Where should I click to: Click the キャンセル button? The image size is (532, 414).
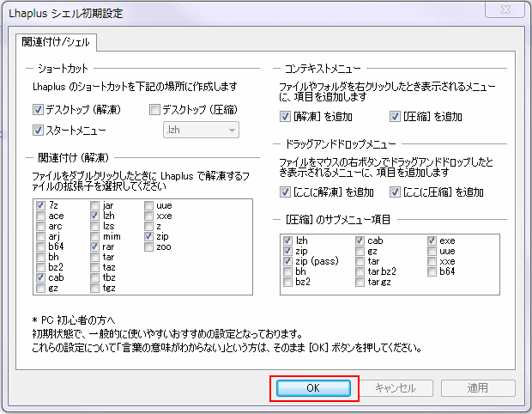click(395, 388)
